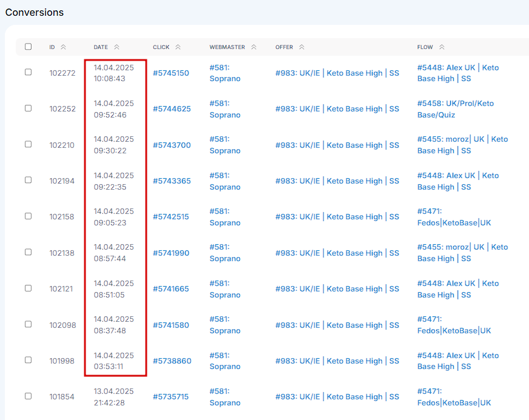Screen dimensions: 529x420
Task: Sort by Click using the arrow icon
Action: [x=178, y=47]
